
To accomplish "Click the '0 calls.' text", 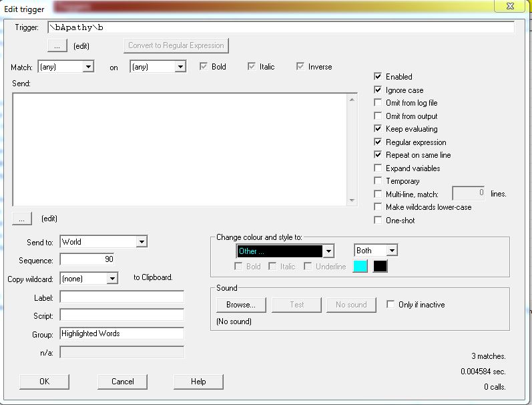I will pos(495,387).
